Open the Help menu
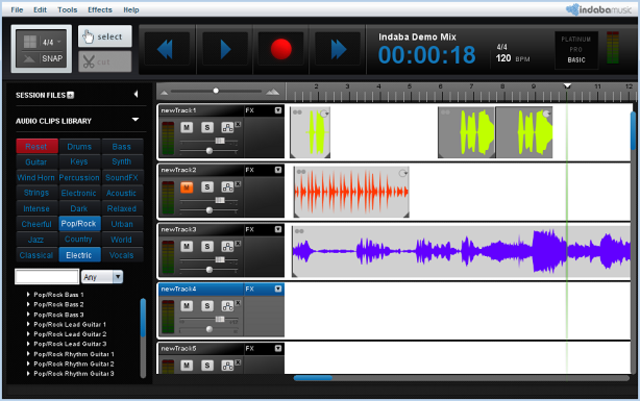The width and height of the screenshot is (640, 401). click(131, 9)
